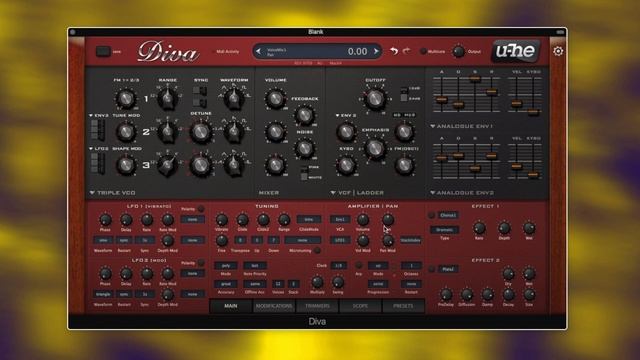This screenshot has width=640, height=360.
Task: Toggle Effect 2 power button
Action: (x=431, y=269)
